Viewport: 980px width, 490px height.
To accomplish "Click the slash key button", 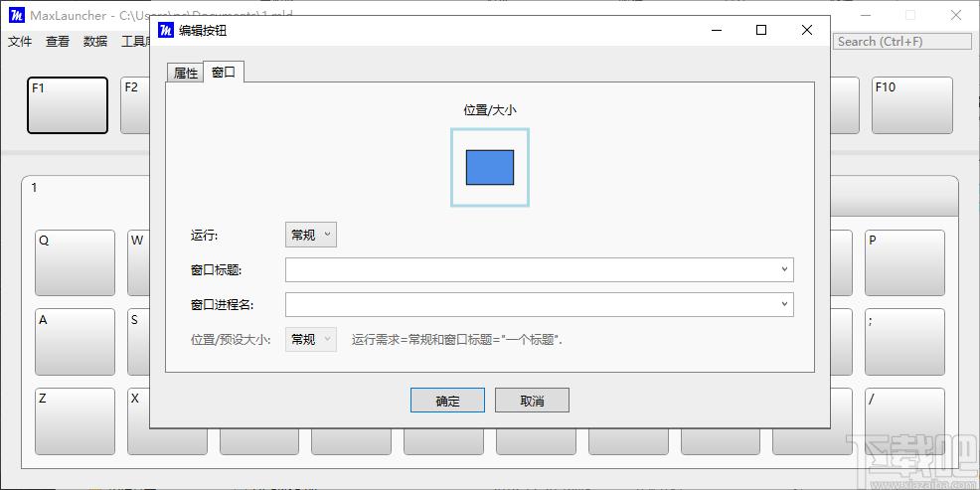I will click(905, 421).
